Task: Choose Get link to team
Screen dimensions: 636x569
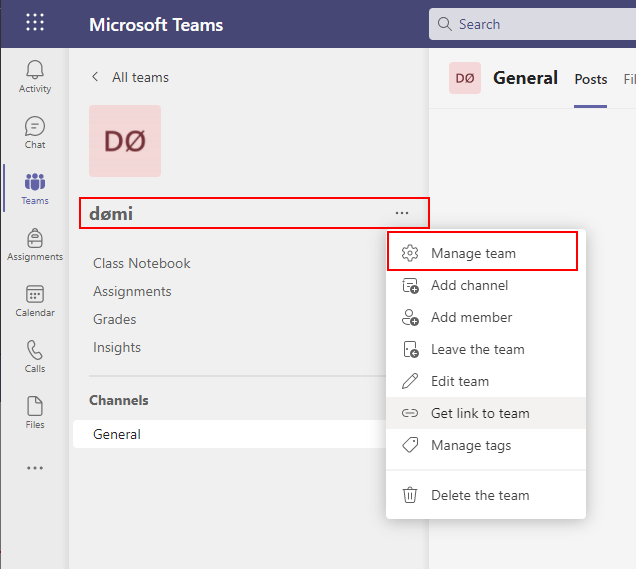Action: click(486, 413)
